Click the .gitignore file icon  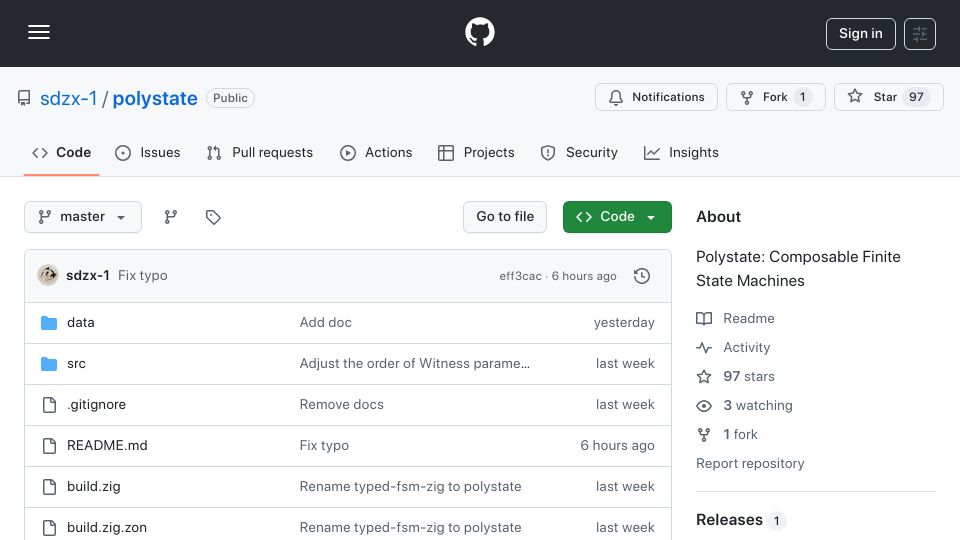(49, 405)
